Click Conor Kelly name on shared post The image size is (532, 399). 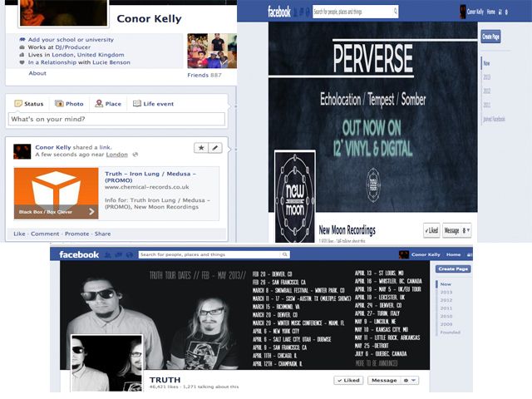[x=53, y=147]
